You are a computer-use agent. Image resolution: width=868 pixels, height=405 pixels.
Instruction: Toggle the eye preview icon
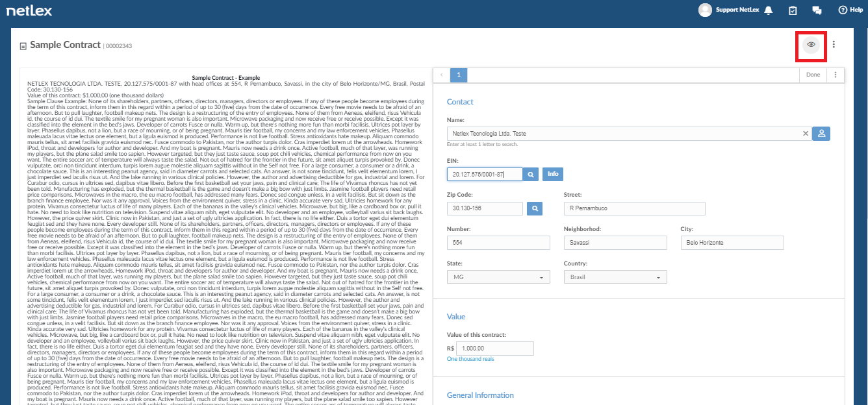pos(811,45)
